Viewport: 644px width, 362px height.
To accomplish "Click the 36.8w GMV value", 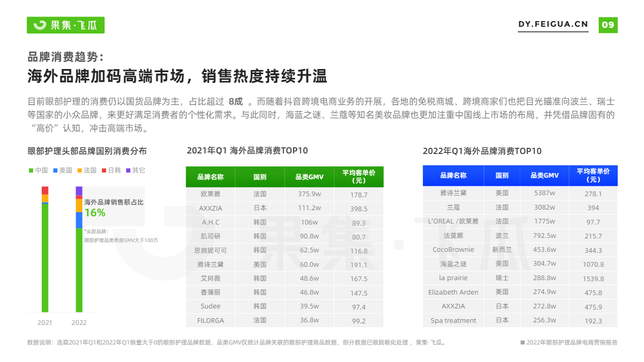I will [x=309, y=320].
